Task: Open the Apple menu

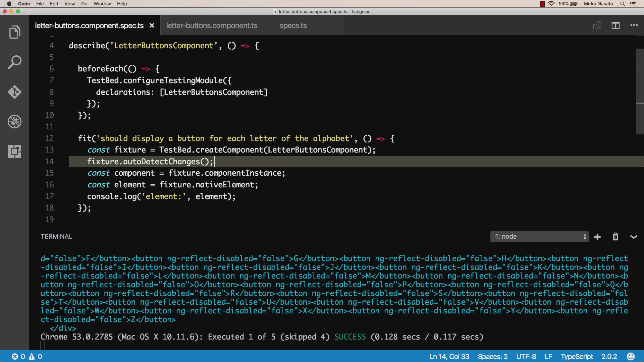Action: tap(9, 4)
